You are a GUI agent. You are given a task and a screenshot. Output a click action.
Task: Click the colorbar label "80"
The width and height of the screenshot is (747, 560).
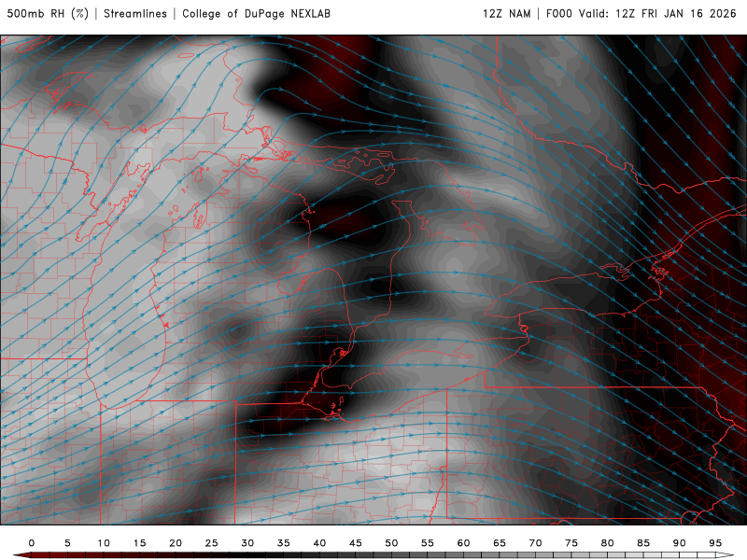coord(607,543)
